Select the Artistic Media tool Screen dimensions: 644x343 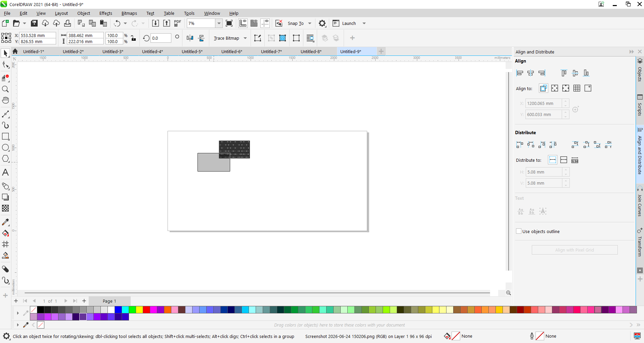(5, 125)
